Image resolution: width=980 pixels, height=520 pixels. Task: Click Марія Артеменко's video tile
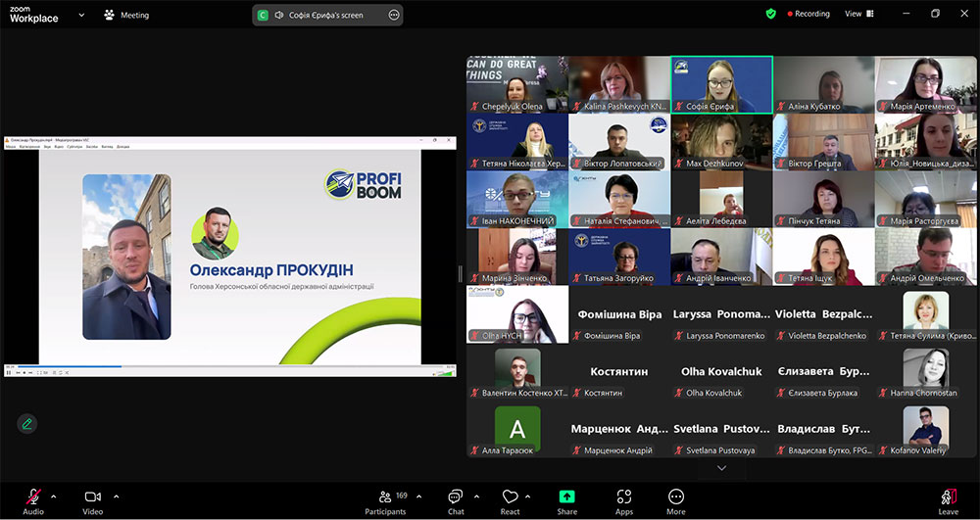point(926,85)
